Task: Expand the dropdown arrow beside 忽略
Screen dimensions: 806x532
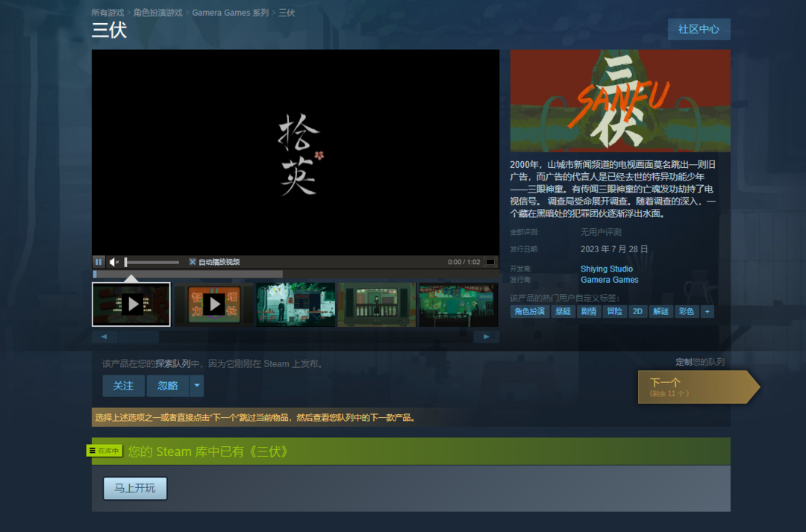Action: point(196,386)
